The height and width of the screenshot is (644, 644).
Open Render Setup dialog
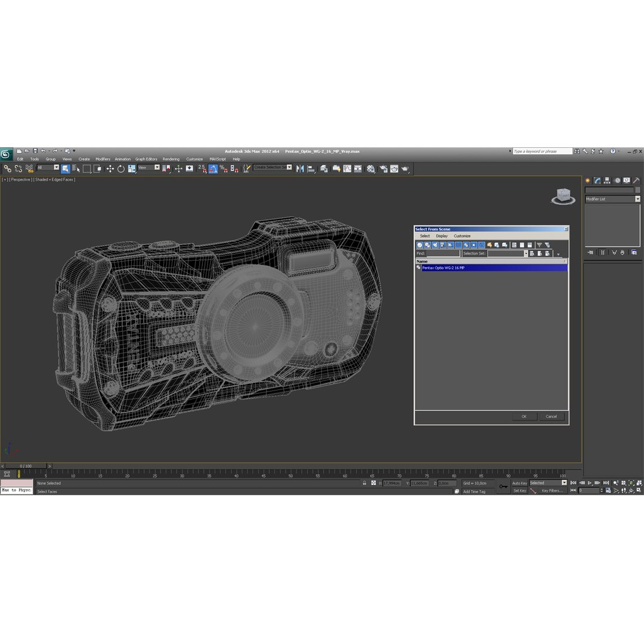(383, 168)
